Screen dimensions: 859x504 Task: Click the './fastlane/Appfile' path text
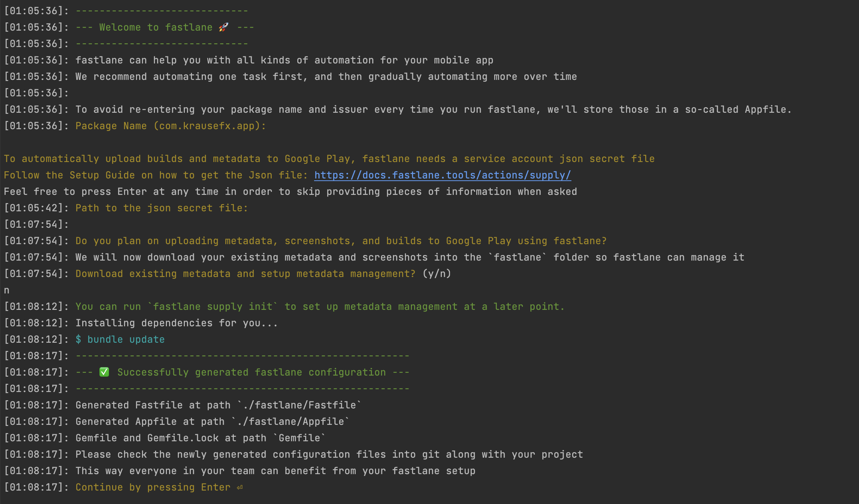tap(291, 421)
